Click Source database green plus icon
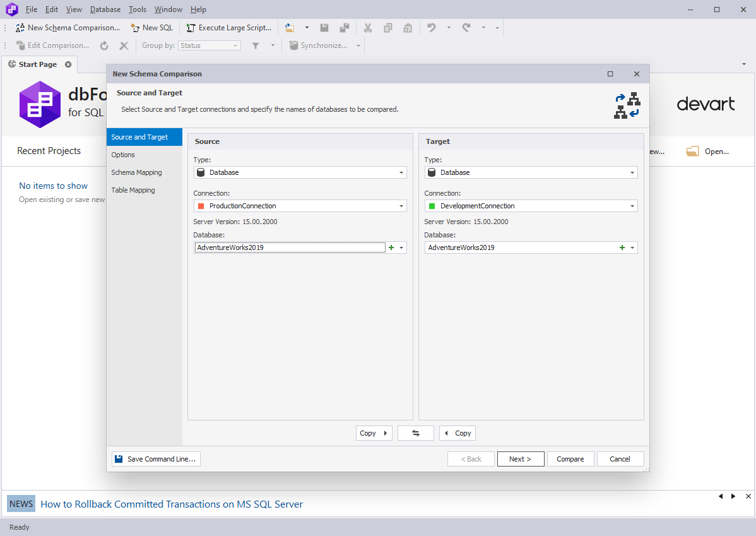Image resolution: width=756 pixels, height=536 pixels. pyautogui.click(x=391, y=247)
